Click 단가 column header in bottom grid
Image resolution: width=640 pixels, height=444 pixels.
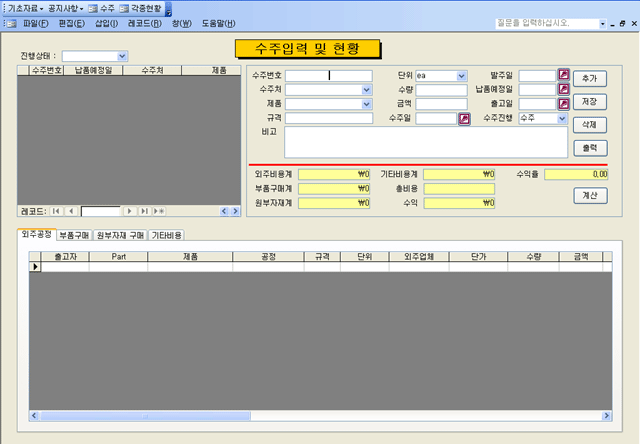(x=478, y=257)
